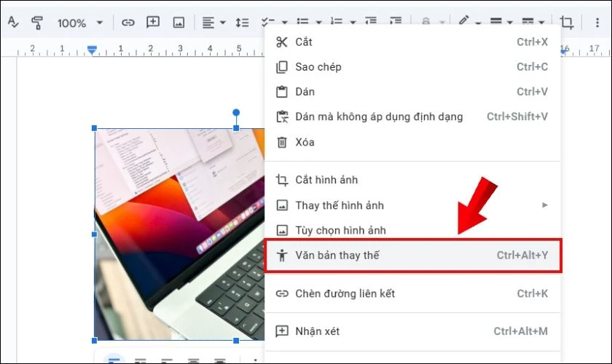Click the checklist icon
This screenshot has height=364, width=612.
click(268, 21)
